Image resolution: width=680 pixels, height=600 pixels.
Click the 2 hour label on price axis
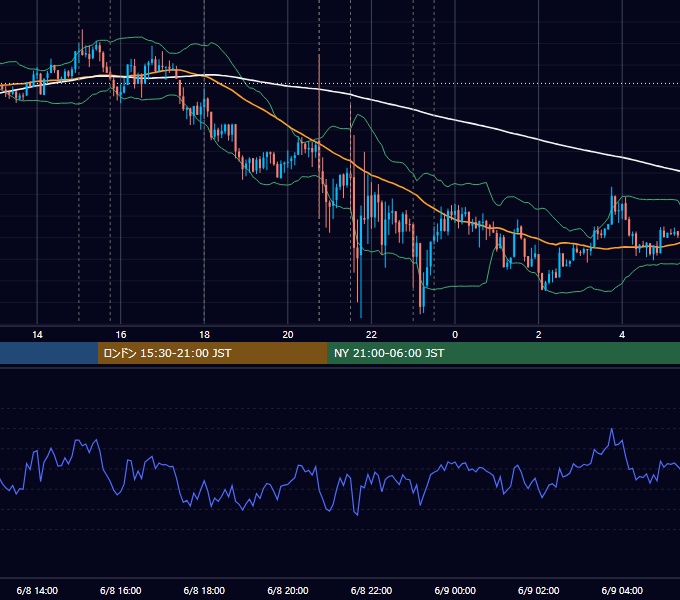pos(539,335)
